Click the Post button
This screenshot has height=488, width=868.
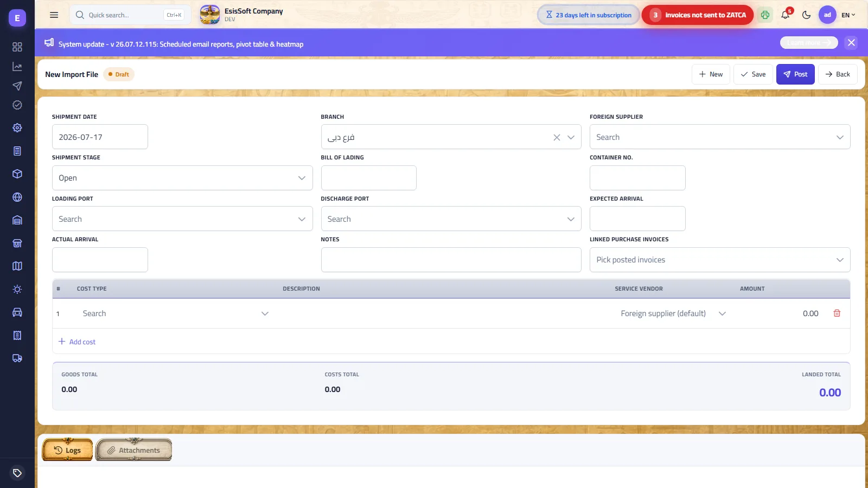coord(795,74)
